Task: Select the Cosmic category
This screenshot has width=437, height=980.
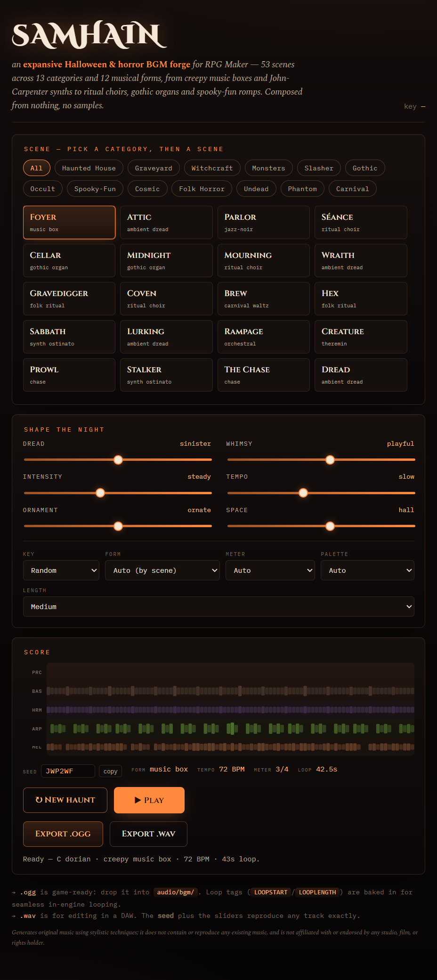Action: 147,189
